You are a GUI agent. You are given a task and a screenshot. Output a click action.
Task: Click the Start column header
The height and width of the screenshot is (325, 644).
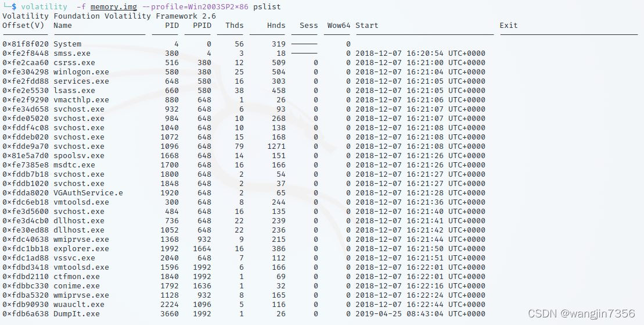(367, 26)
